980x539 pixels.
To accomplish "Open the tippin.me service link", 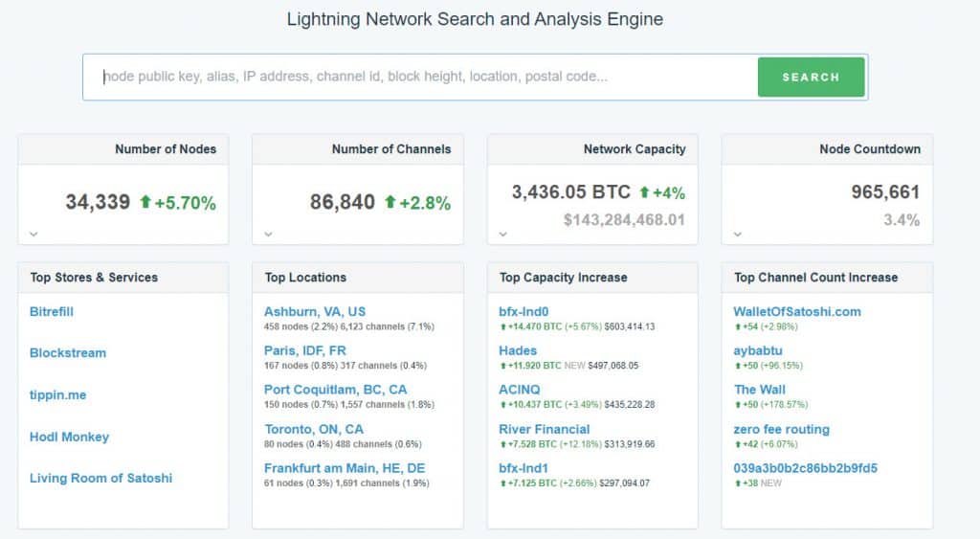I will 58,395.
